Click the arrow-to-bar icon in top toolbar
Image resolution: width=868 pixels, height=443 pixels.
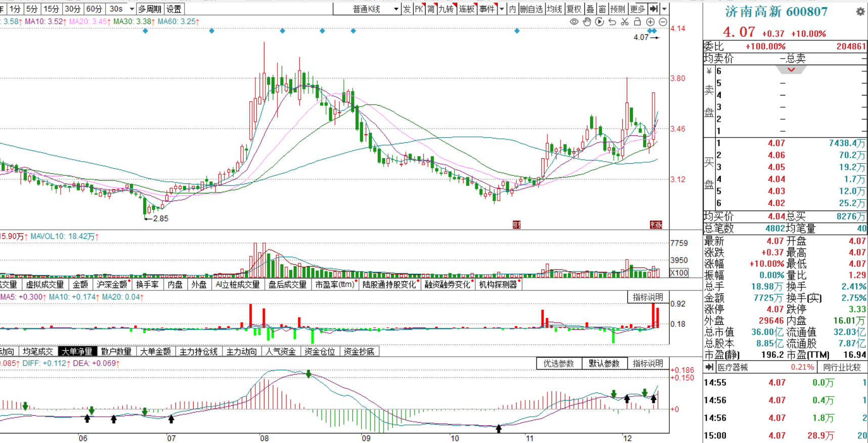654,9
